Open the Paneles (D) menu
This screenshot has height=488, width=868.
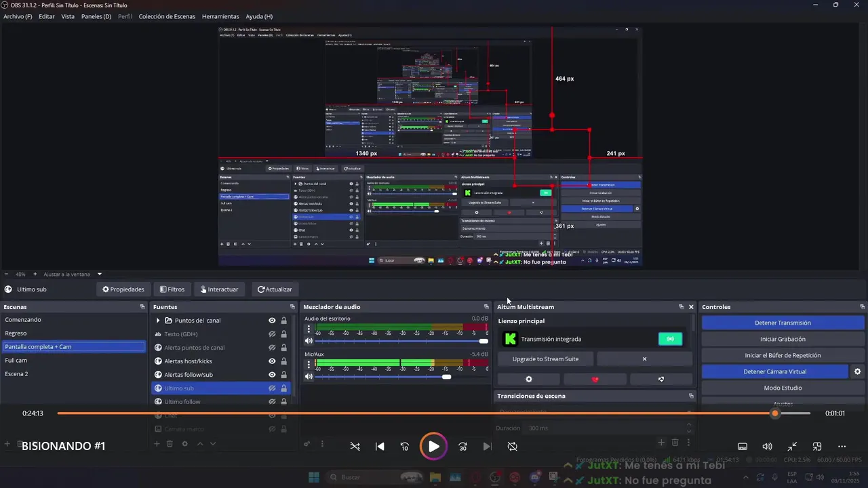[96, 16]
